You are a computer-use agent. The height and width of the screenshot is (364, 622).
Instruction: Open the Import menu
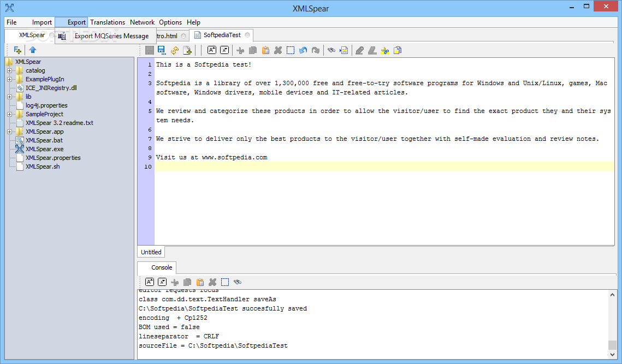(x=42, y=22)
